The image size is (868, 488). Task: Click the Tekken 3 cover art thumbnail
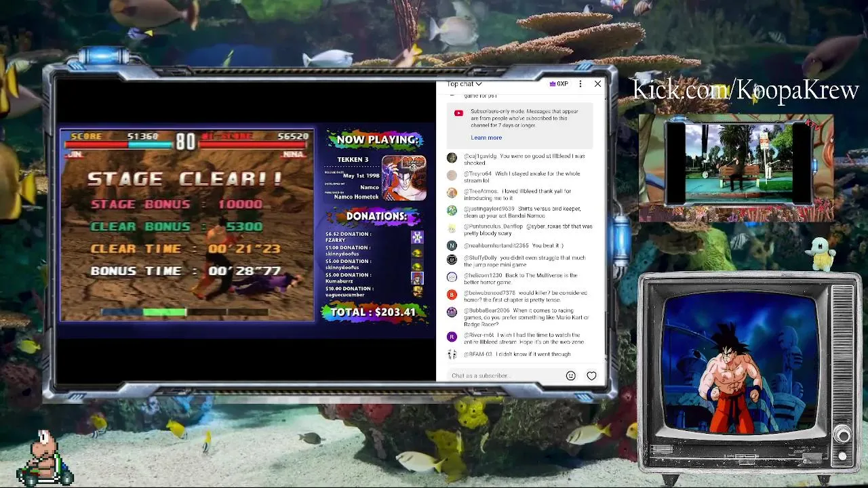pos(404,178)
